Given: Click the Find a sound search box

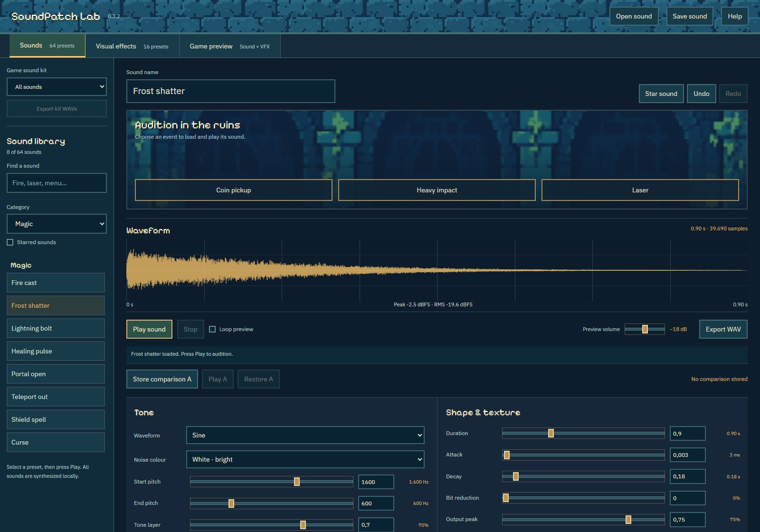Looking at the screenshot, I should 57,183.
